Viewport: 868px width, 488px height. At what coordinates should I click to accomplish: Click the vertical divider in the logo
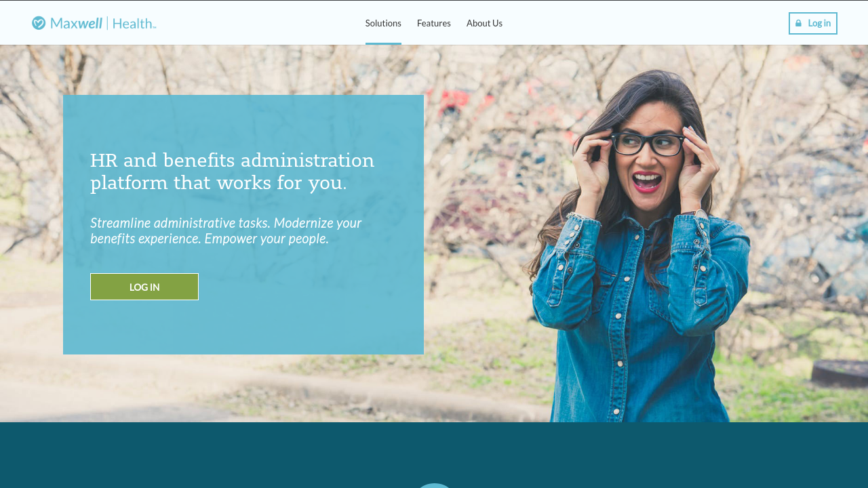pyautogui.click(x=107, y=23)
